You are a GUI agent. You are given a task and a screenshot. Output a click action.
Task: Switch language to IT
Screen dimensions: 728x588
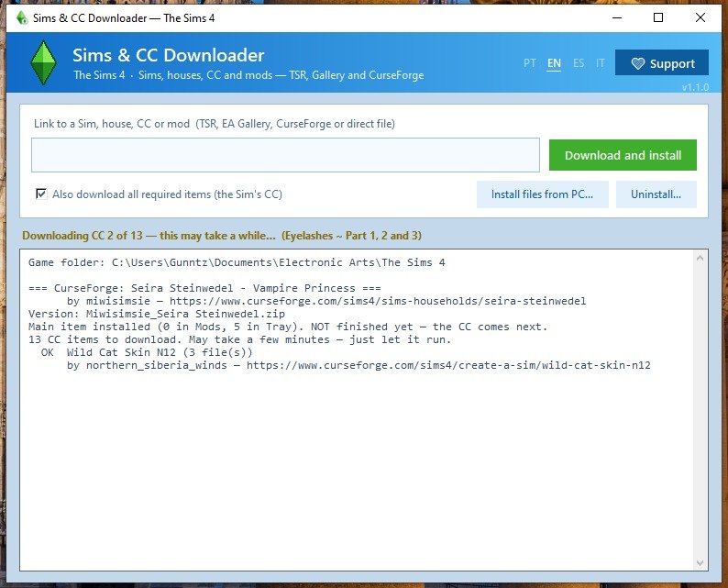tap(601, 63)
